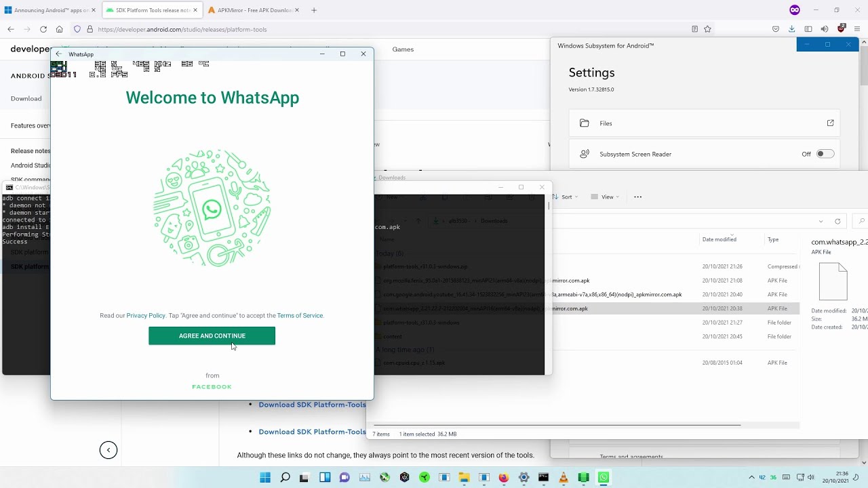The height and width of the screenshot is (488, 868).
Task: Open Firefox application menu
Action: coord(858,29)
